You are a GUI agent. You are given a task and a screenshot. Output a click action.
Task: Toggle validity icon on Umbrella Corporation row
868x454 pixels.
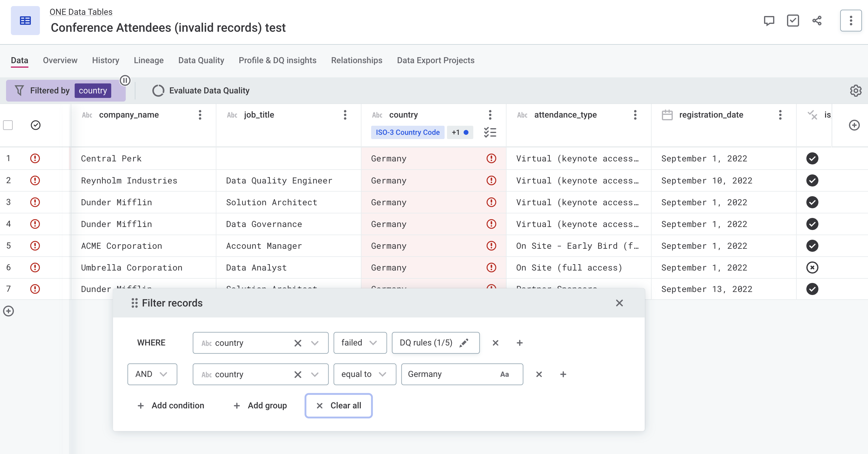[813, 268]
